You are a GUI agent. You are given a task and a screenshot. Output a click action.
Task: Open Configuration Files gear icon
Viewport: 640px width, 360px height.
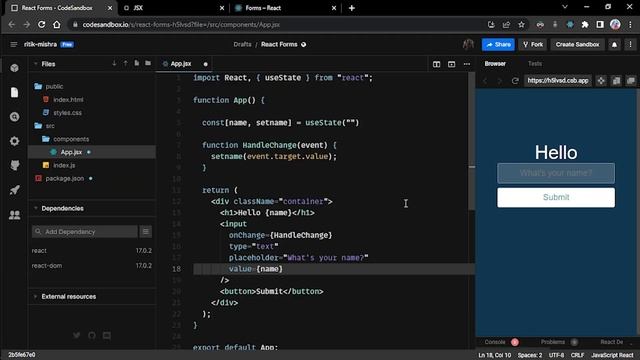pyautogui.click(x=14, y=141)
